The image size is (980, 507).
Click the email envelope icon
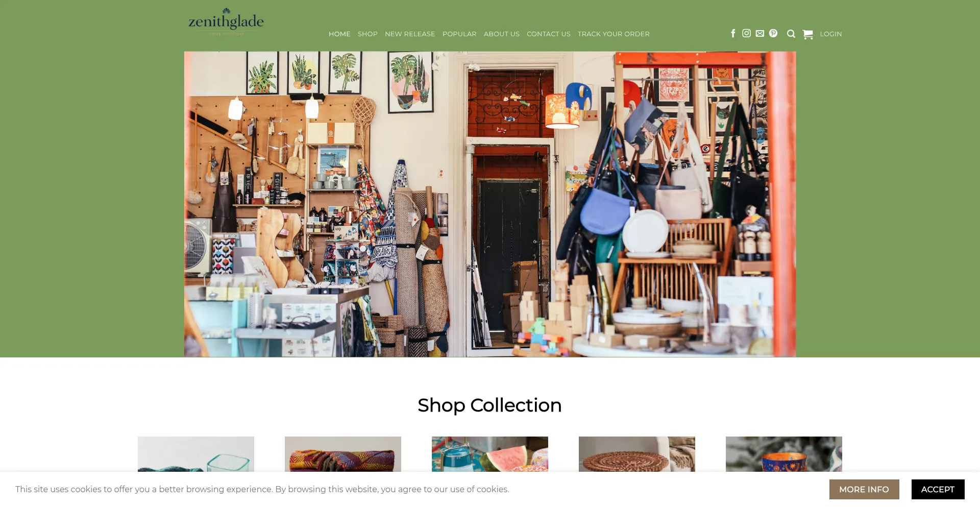(x=760, y=33)
